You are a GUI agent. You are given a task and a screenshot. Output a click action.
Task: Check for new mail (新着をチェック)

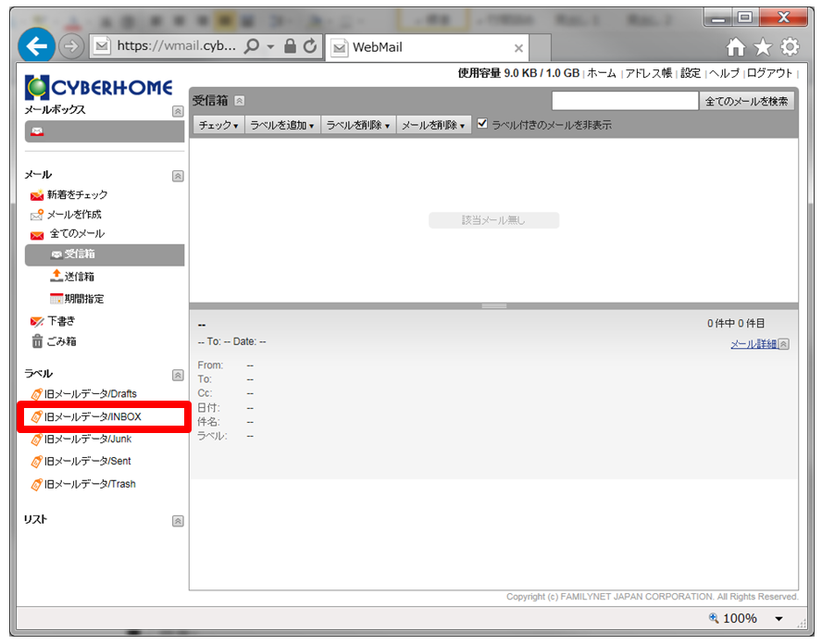pyautogui.click(x=77, y=194)
